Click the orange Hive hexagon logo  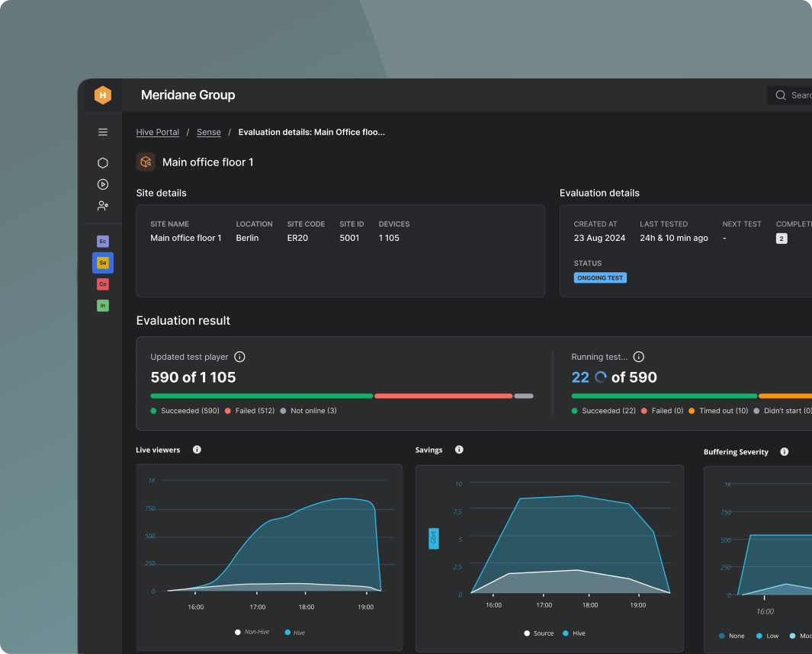102,95
